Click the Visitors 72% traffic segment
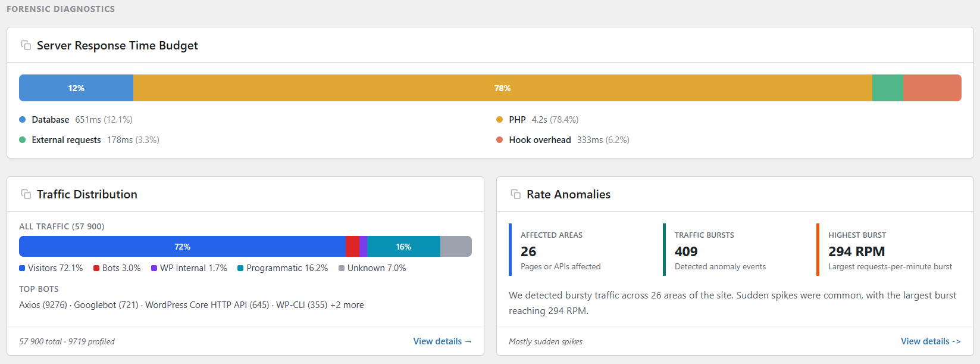980x364 pixels. coord(183,247)
